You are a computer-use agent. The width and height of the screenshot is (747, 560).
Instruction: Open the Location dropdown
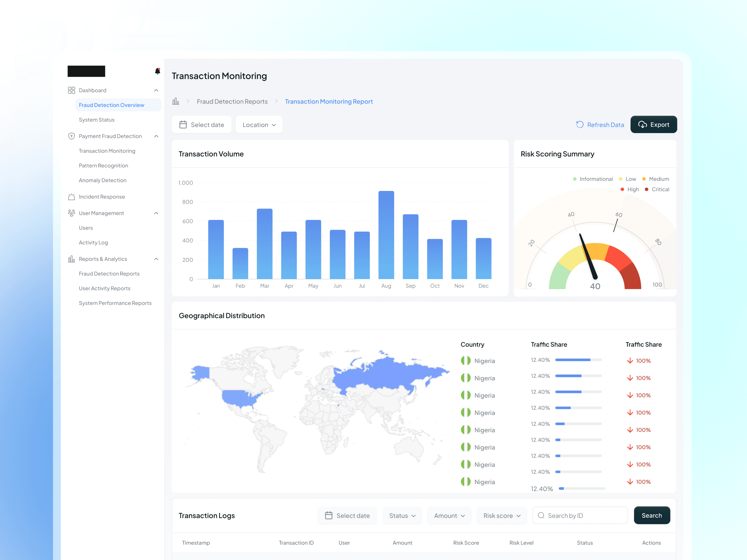coord(259,125)
